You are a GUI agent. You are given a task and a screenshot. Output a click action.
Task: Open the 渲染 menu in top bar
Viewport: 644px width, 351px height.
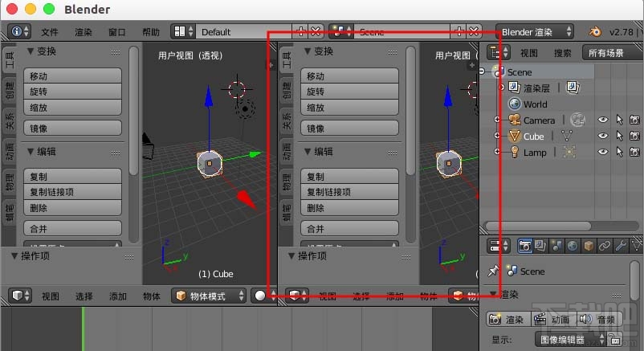[x=84, y=32]
